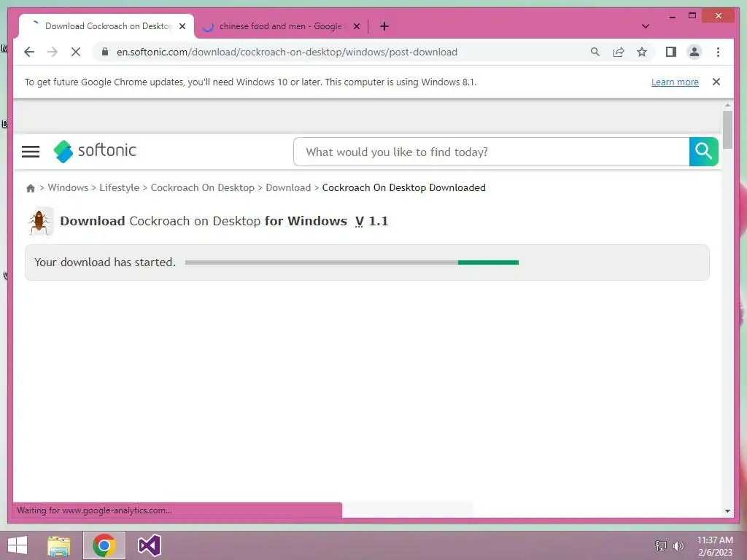Open the Chrome three-dot menu
This screenshot has height=560, width=747.
point(718,52)
